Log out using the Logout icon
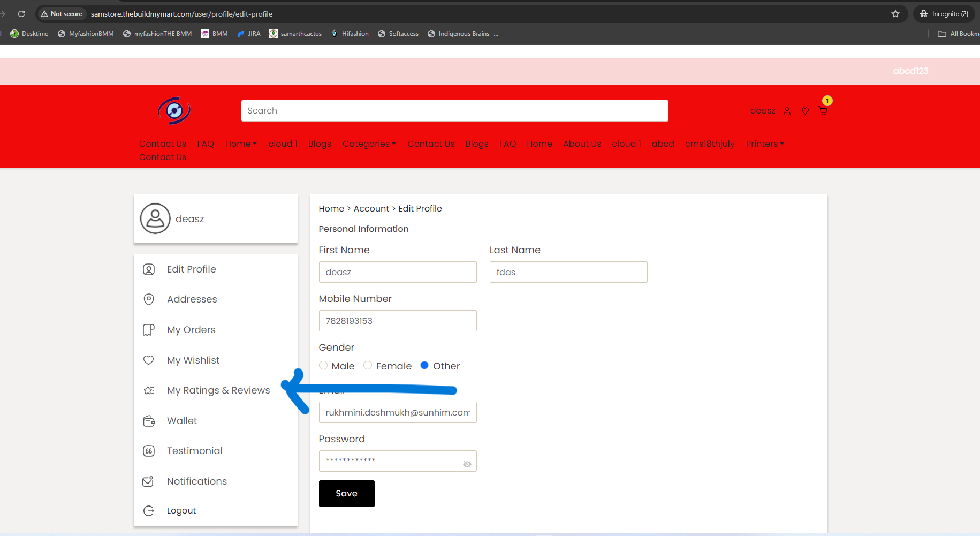Viewport: 980px width, 536px height. click(149, 511)
